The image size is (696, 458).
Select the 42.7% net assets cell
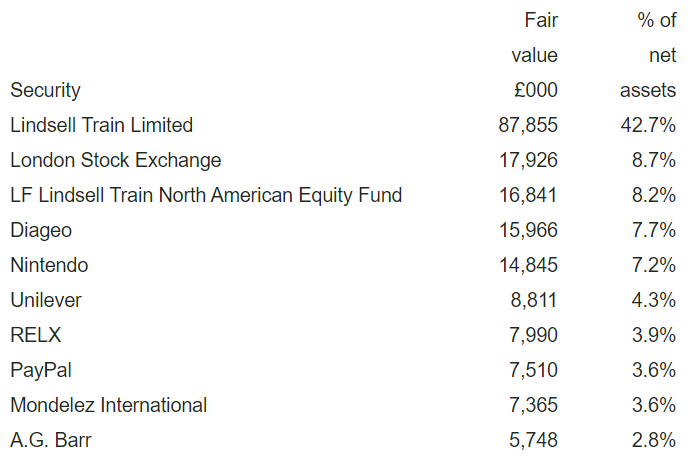(648, 125)
